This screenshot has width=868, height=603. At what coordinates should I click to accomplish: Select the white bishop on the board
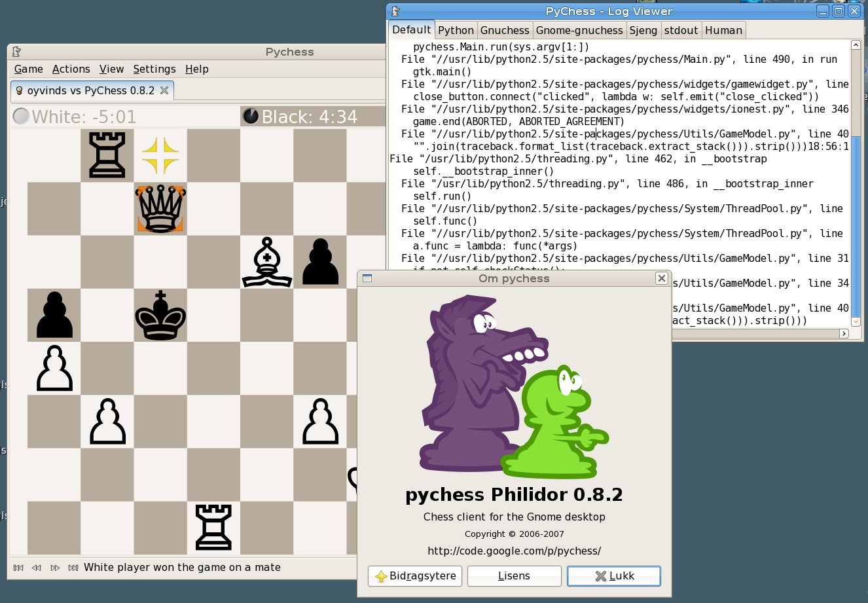(x=266, y=262)
